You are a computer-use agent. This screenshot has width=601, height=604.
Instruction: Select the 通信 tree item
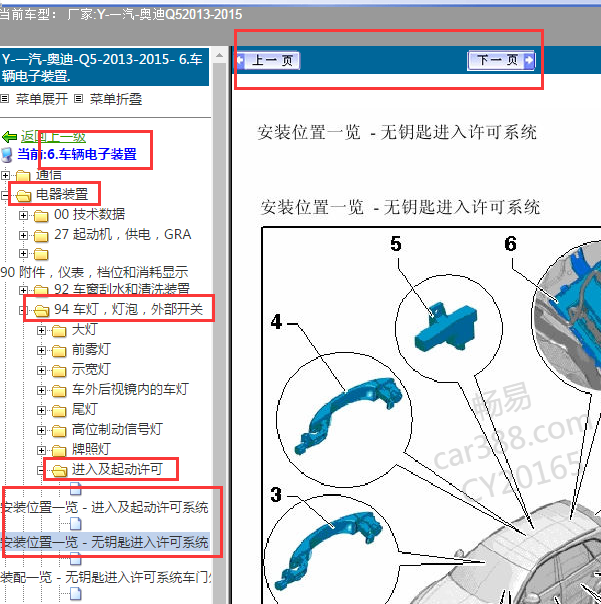pyautogui.click(x=49, y=175)
